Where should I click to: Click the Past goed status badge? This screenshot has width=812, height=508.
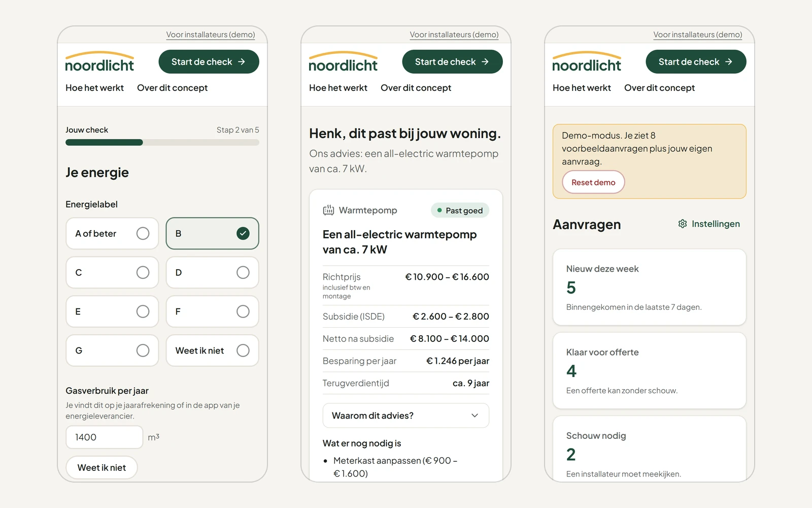(460, 210)
